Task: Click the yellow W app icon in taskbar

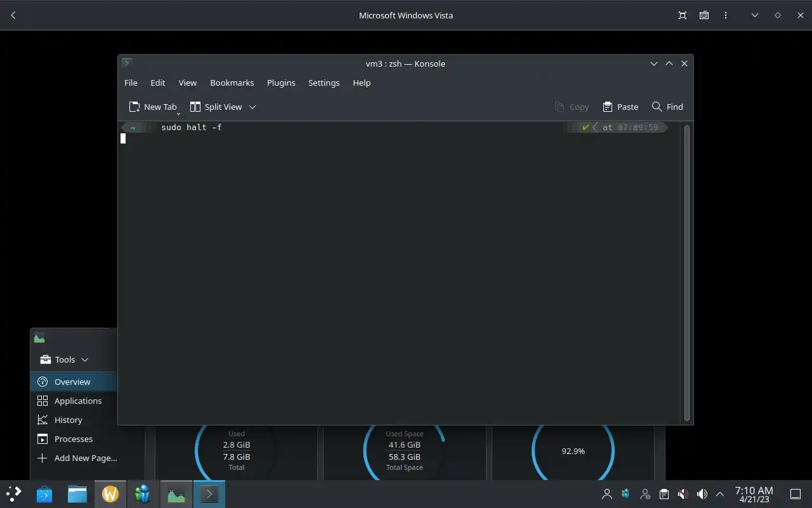Action: [x=110, y=493]
